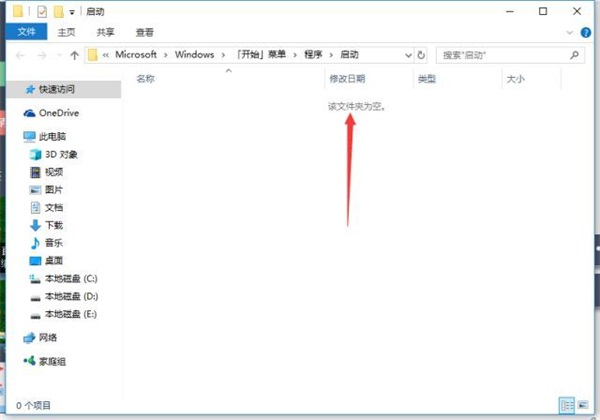This screenshot has width=600, height=420.
Task: Expand the ribbon with the chevron
Action: 569,33
